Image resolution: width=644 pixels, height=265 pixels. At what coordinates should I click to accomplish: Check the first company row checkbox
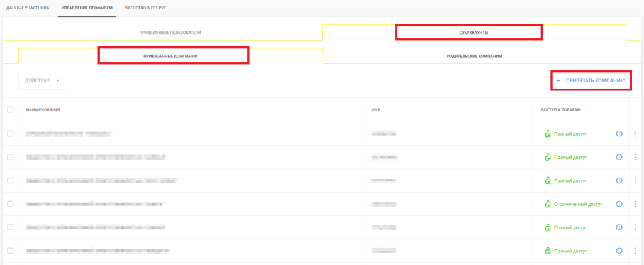10,134
